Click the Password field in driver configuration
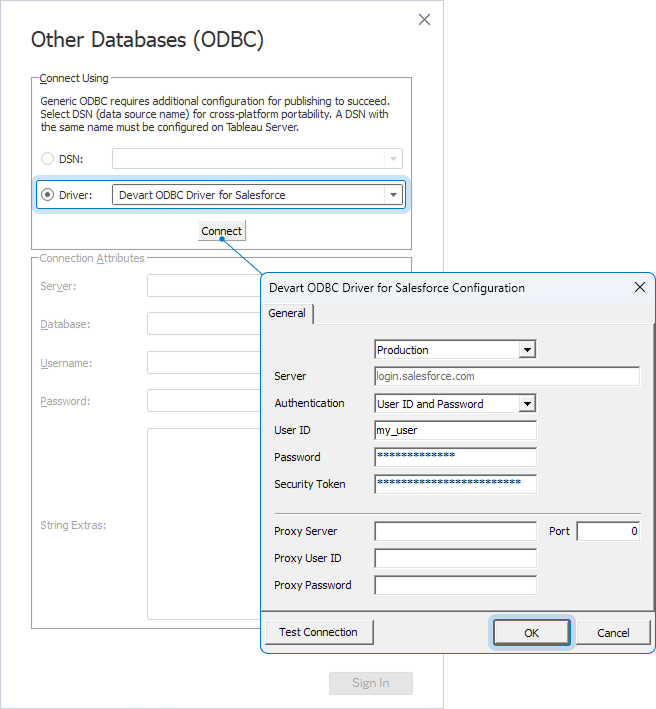This screenshot has height=709, width=656. coord(455,457)
